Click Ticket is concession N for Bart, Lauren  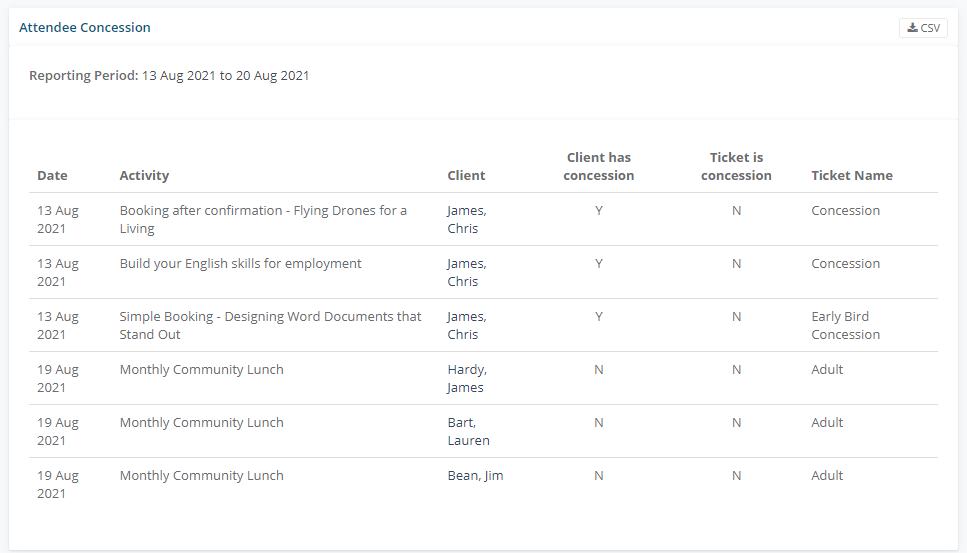pos(736,423)
